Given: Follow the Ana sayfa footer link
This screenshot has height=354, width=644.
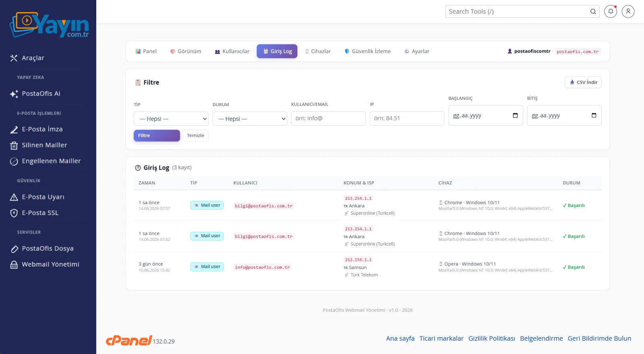Looking at the screenshot, I should click(400, 339).
